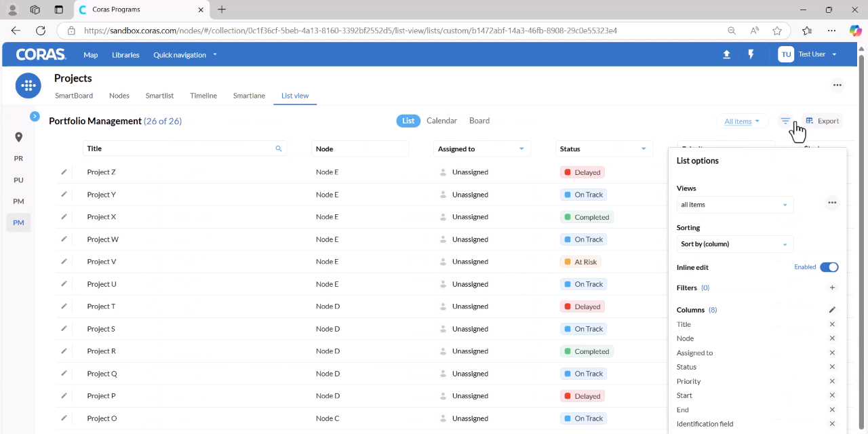868x434 pixels.
Task: Open the apps grid launcher icon
Action: 28,85
